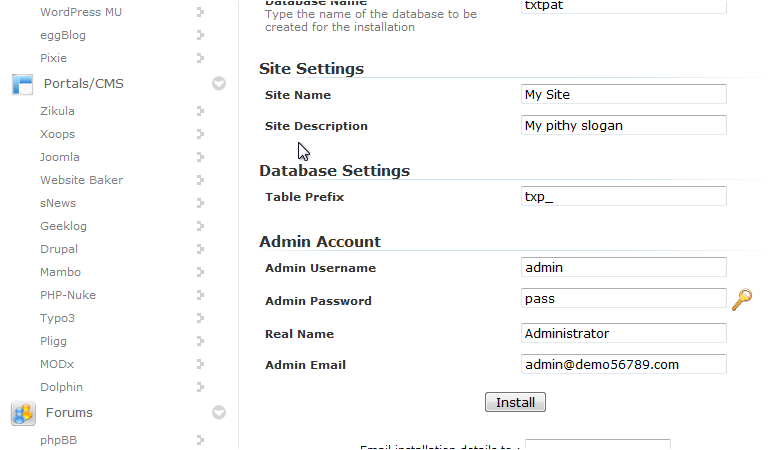
Task: Click the arrow icon next to Zikula
Action: coord(200,111)
